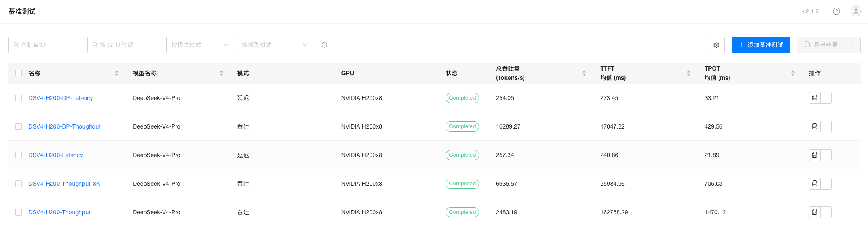Expand the 按模式过滤 dropdown
Viewport: 868px width, 237px height.
199,45
